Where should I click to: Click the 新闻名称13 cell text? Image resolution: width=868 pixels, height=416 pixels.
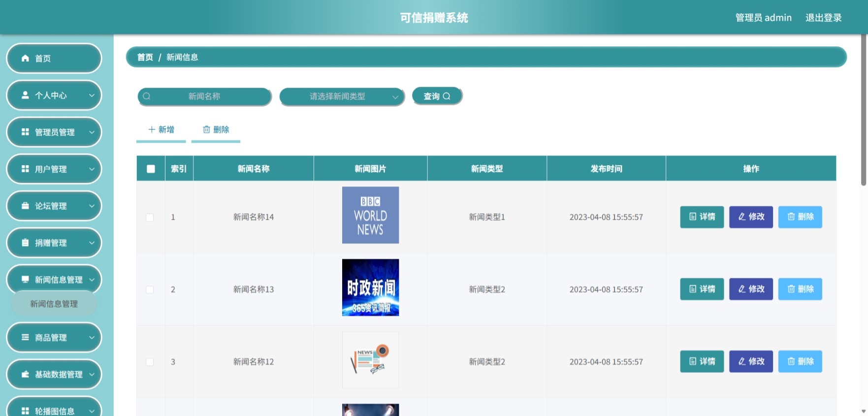(x=253, y=289)
